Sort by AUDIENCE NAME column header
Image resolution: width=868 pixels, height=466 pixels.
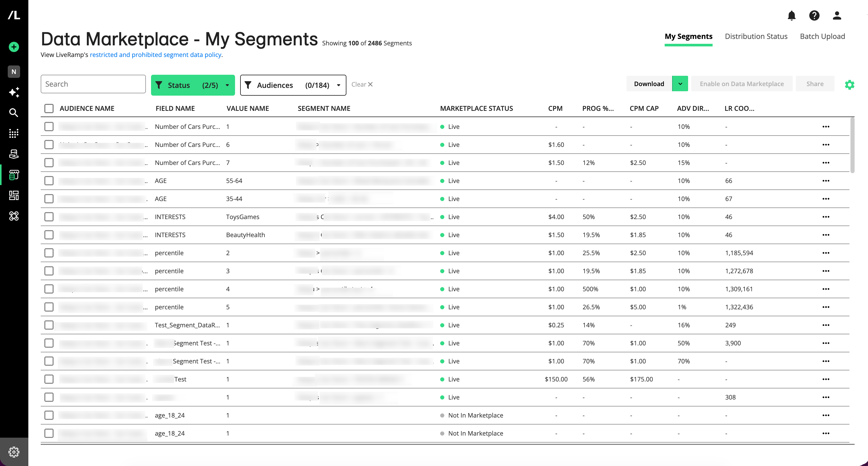point(87,108)
